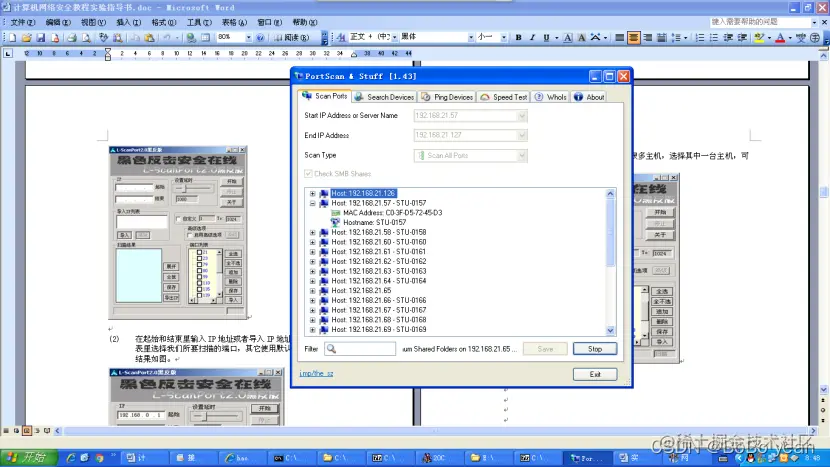Viewport: 830px width, 467px height.
Task: Open the Insert menu in Word
Action: 129,22
